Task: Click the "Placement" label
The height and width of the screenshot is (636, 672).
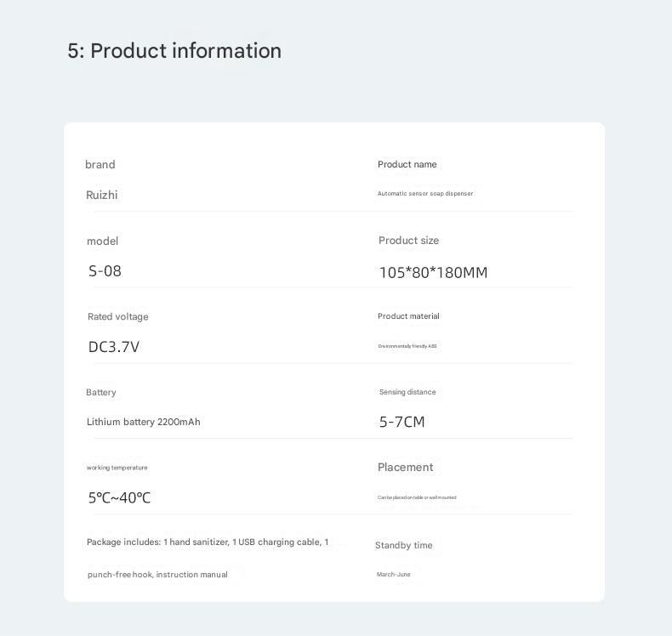Action: point(405,468)
